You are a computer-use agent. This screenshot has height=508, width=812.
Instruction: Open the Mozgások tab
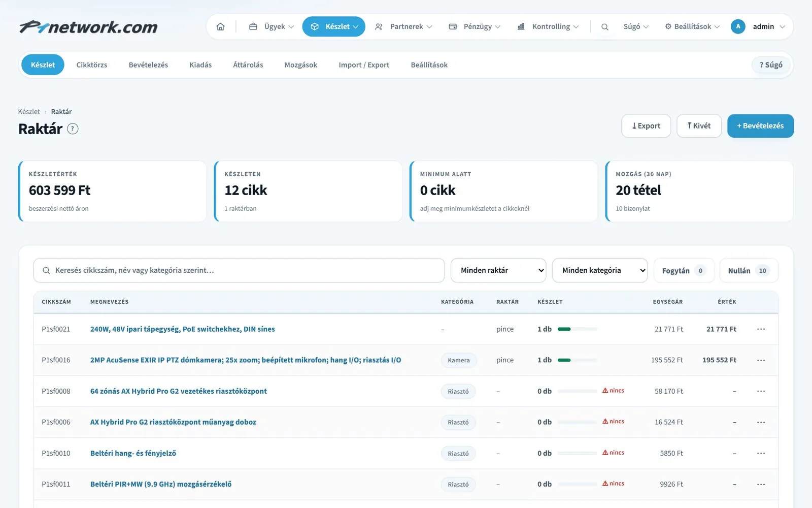coord(301,65)
